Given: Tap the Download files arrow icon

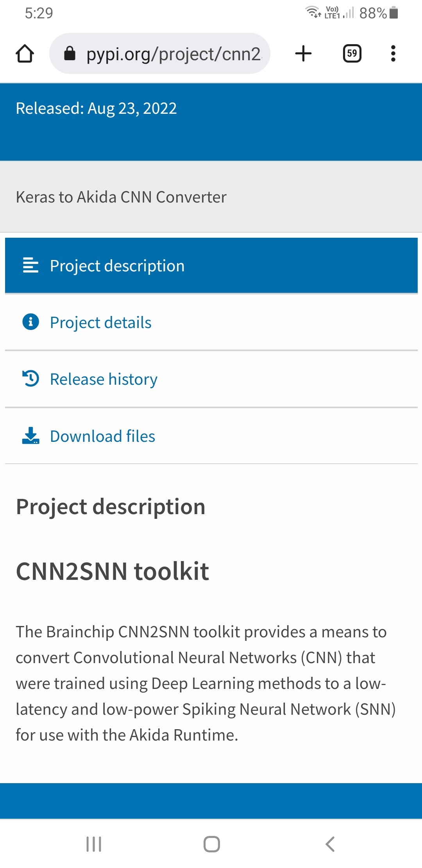Looking at the screenshot, I should pos(30,436).
